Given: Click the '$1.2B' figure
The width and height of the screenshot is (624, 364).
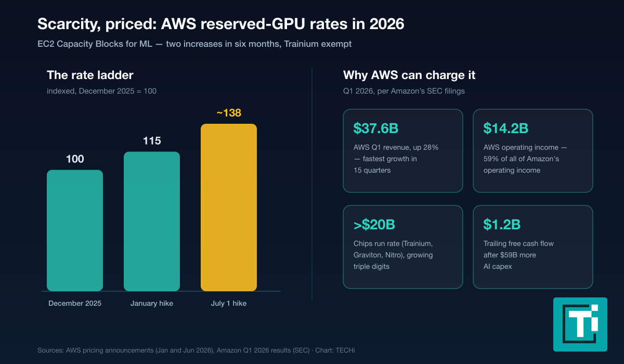Looking at the screenshot, I should point(502,225).
